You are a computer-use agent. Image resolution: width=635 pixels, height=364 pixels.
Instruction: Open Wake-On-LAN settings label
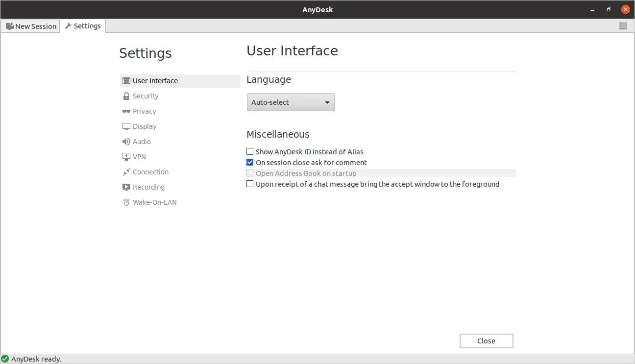click(154, 202)
